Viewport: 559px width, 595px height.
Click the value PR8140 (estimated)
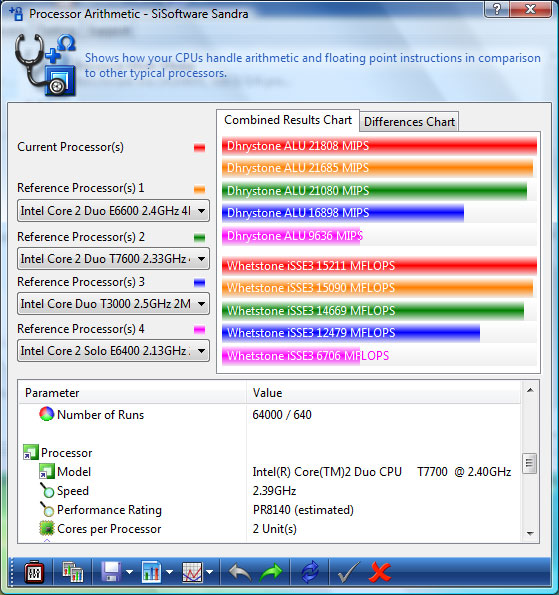click(x=303, y=510)
